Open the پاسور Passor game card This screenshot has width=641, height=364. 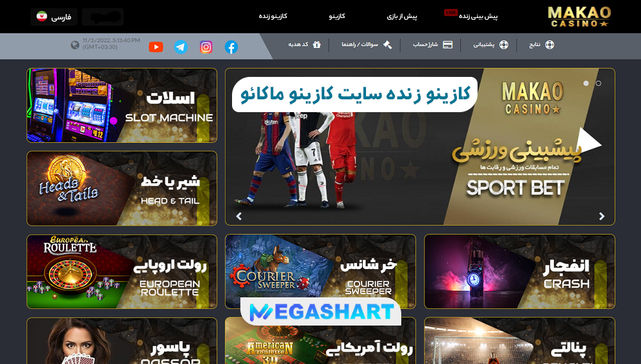pyautogui.click(x=122, y=341)
